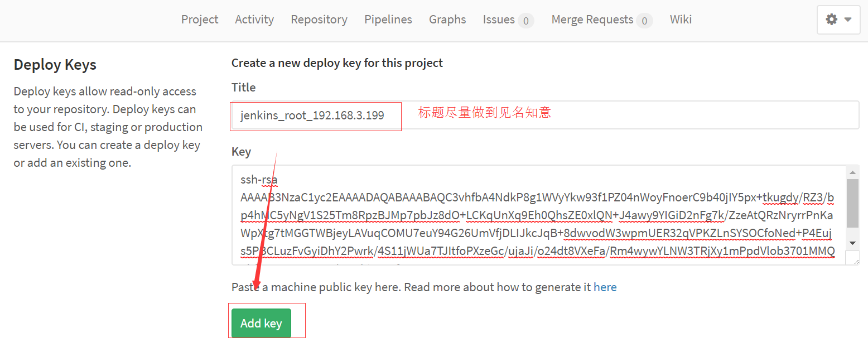
Task: Switch to the Project tab
Action: pyautogui.click(x=199, y=19)
